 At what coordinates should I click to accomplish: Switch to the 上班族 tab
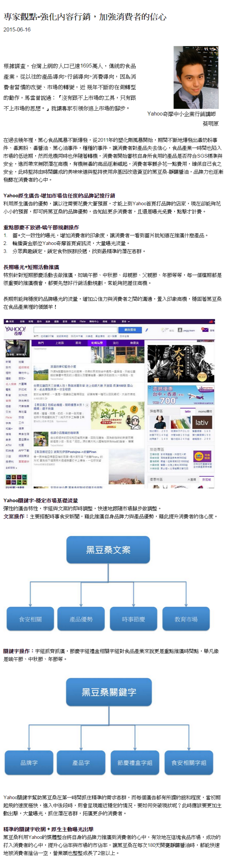[60, 343]
